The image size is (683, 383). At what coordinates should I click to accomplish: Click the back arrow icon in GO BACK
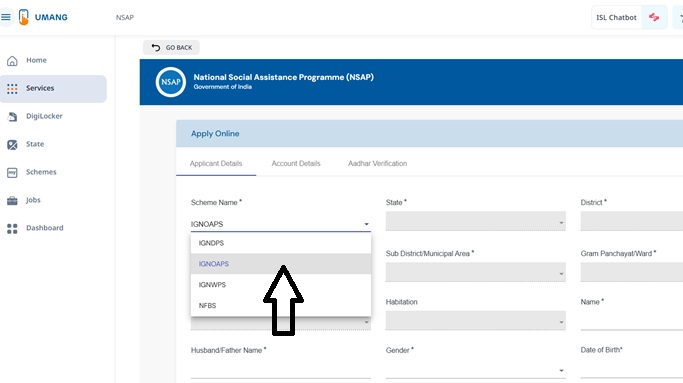156,47
